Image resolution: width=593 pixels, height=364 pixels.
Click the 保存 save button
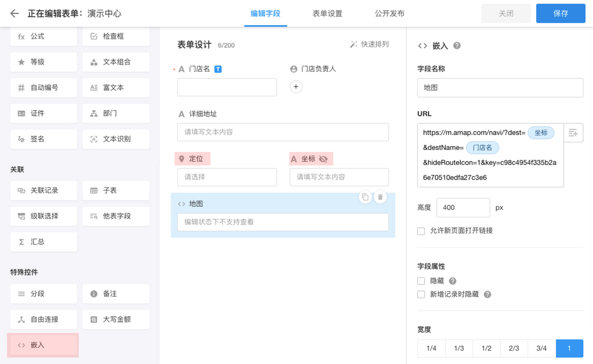(560, 13)
